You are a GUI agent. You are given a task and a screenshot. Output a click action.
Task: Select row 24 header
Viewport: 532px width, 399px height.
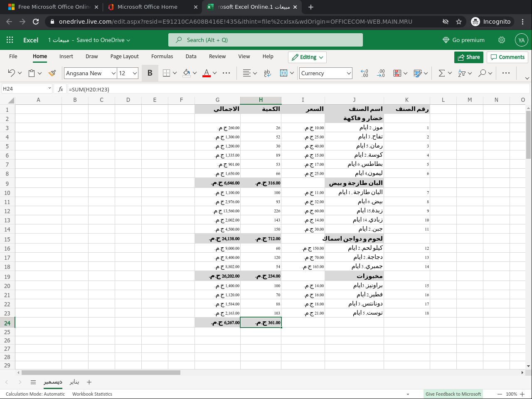click(x=7, y=323)
